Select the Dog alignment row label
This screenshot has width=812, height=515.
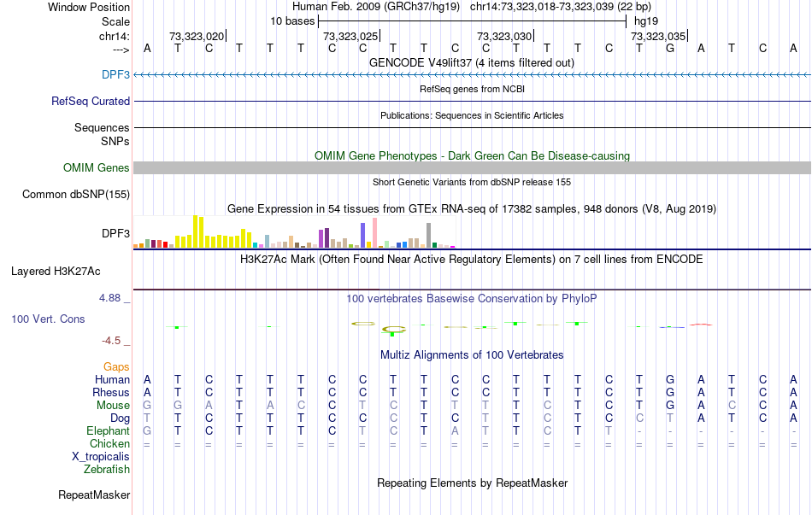[120, 418]
